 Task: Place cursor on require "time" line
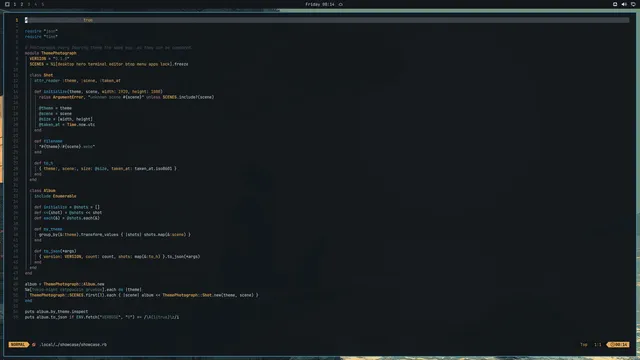(x=41, y=36)
